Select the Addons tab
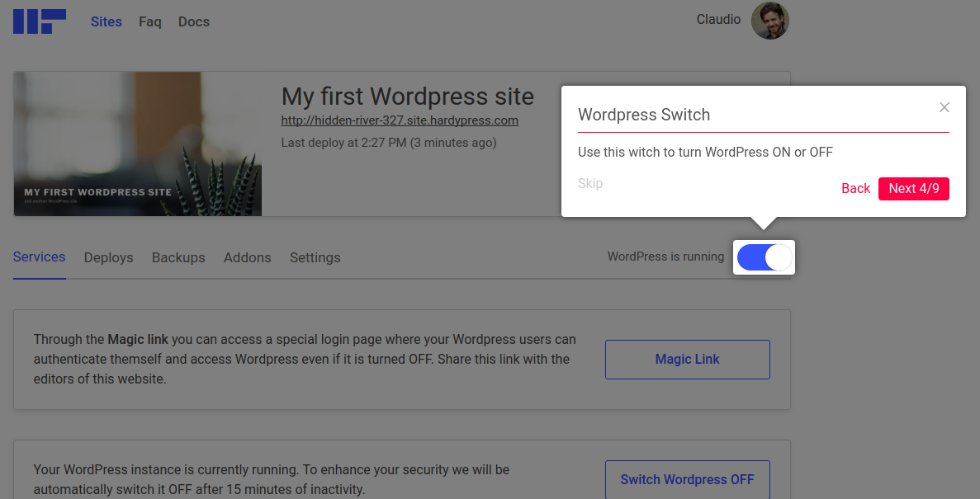The image size is (980, 499). [247, 257]
